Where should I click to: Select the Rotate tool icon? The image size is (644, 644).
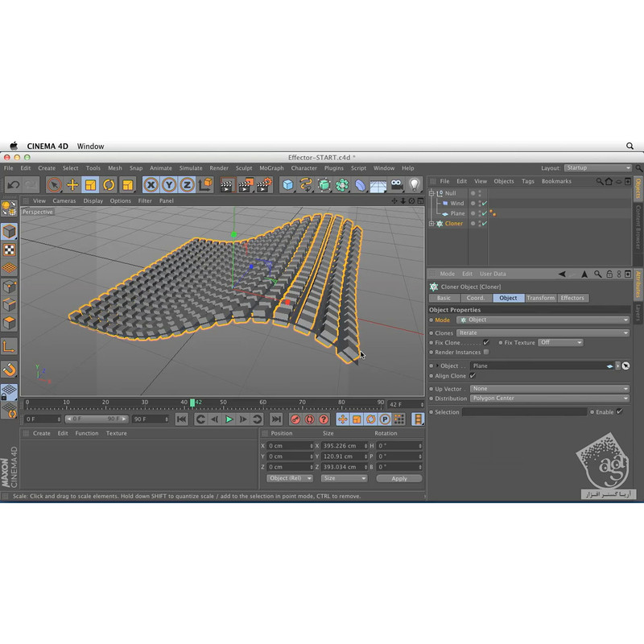coord(109,185)
